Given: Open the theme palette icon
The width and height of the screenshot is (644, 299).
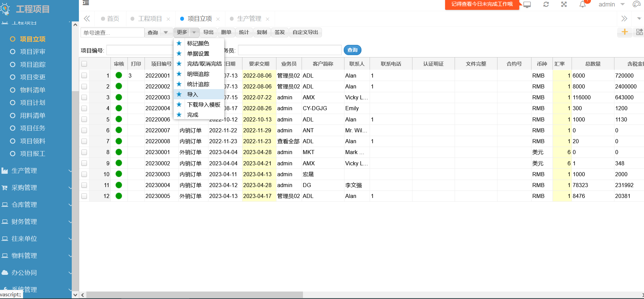Looking at the screenshot, I should click(637, 4).
